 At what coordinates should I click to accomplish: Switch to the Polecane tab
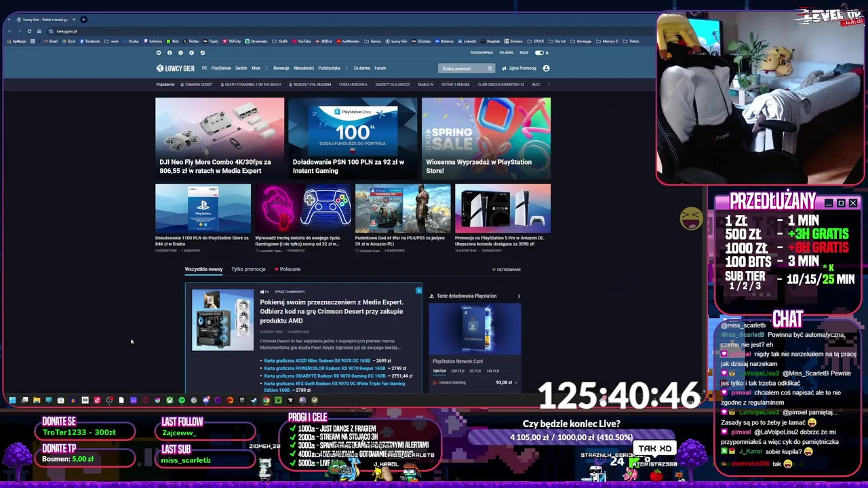click(x=288, y=269)
